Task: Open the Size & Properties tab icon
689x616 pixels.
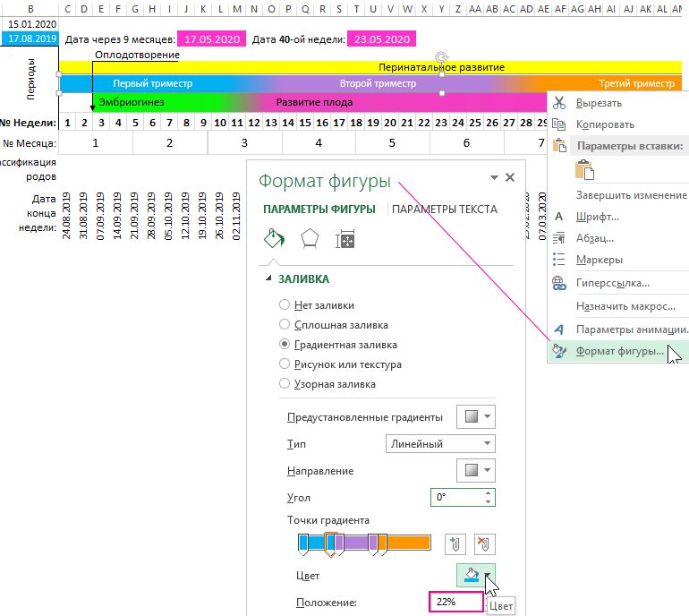Action: click(344, 239)
